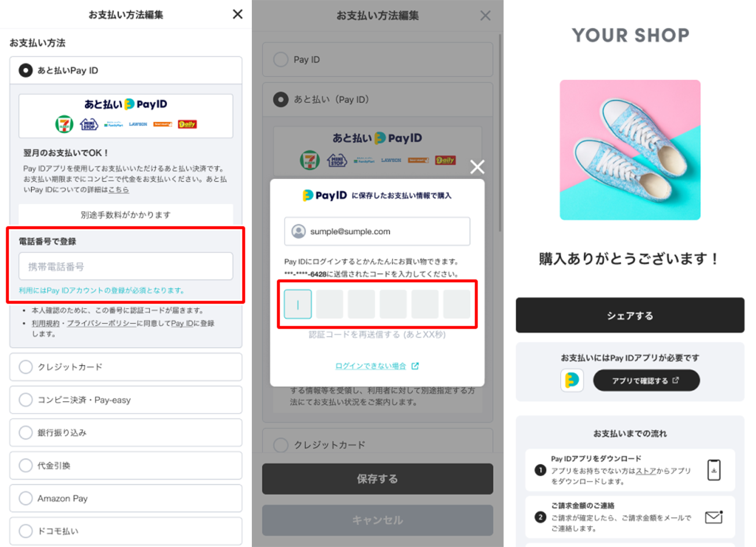Click the YOUR SHOP title
Viewport: 756px width, 547px height.
pos(630,35)
